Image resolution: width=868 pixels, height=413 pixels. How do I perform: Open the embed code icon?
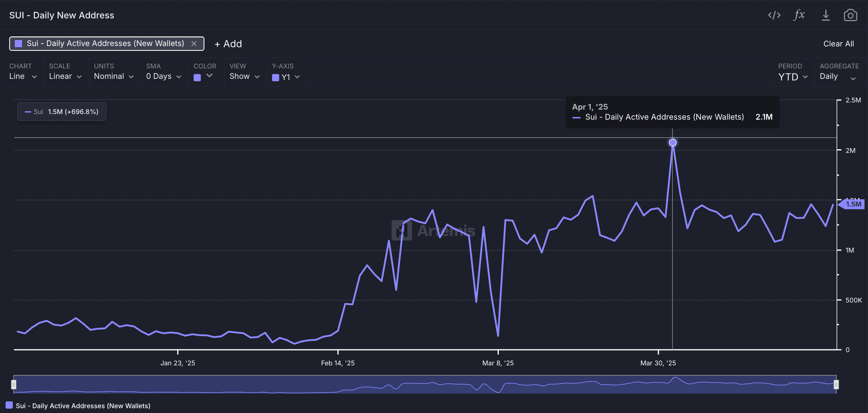pyautogui.click(x=774, y=15)
